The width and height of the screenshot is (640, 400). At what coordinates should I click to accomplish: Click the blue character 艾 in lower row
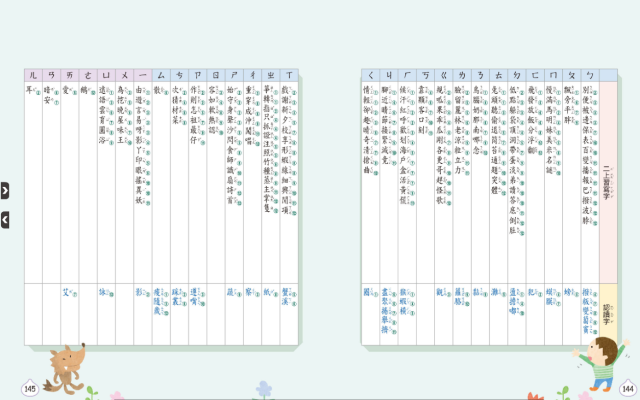[x=67, y=293]
